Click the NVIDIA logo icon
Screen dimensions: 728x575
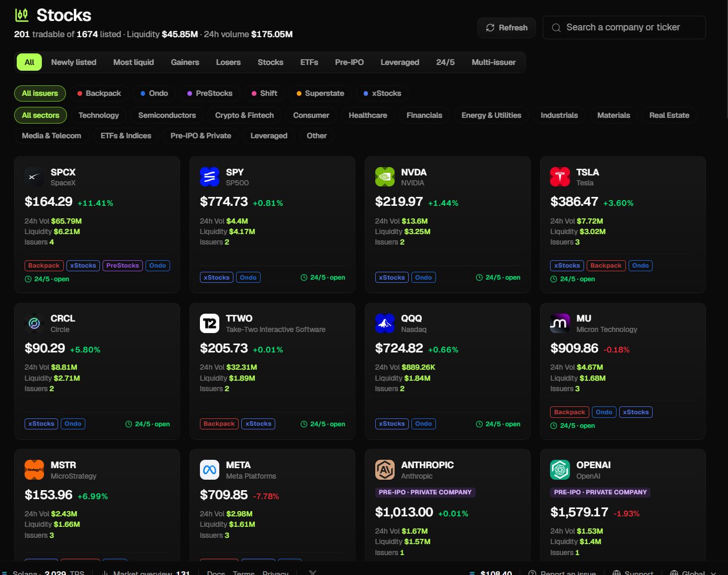(385, 177)
